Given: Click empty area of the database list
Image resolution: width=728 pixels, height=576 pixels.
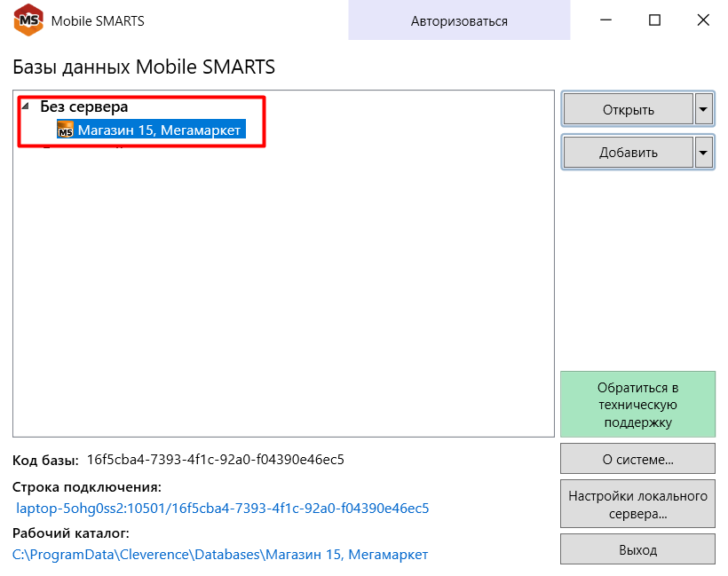Looking at the screenshot, I should pyautogui.click(x=283, y=288).
